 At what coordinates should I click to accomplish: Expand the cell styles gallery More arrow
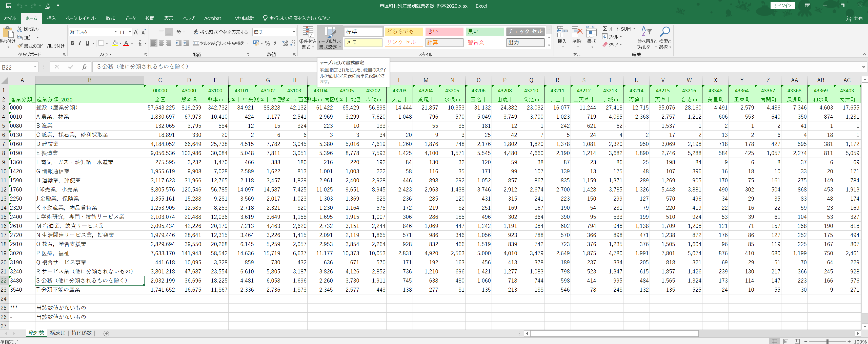[x=549, y=46]
